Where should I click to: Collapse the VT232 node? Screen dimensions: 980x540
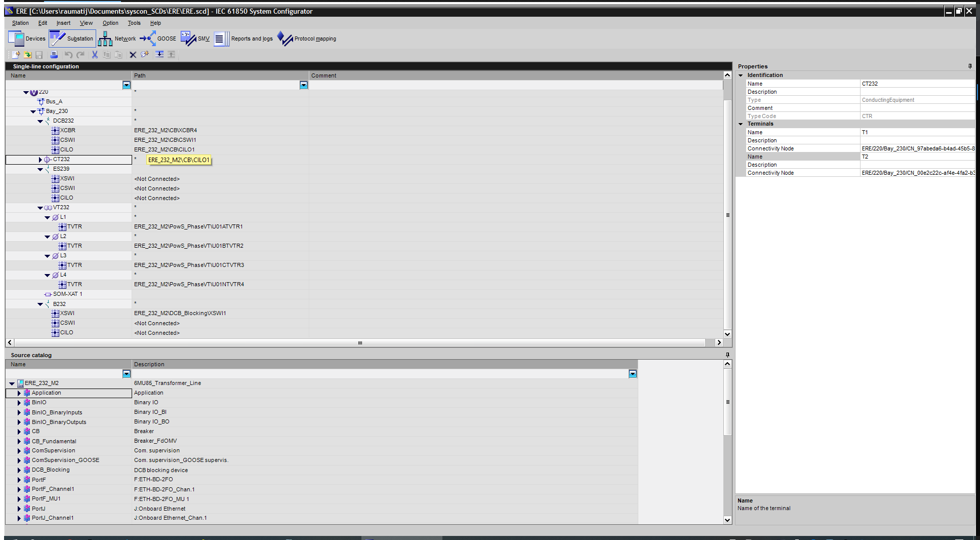click(40, 207)
